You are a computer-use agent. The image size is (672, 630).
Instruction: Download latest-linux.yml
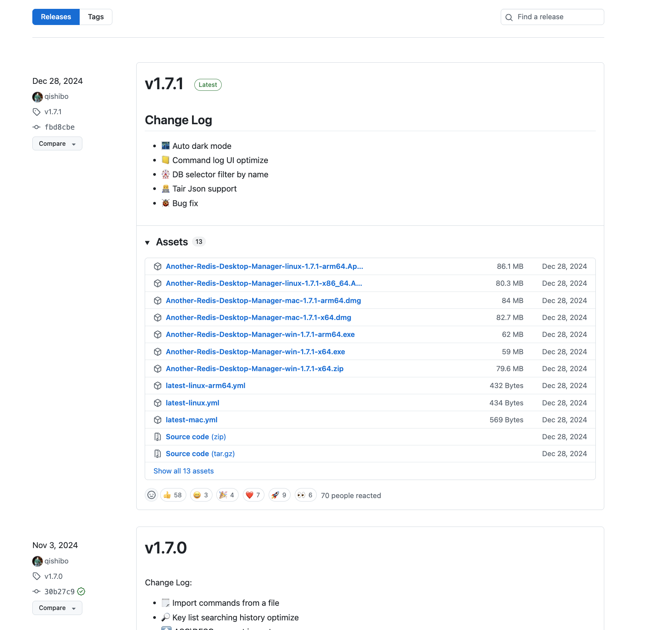(x=192, y=403)
